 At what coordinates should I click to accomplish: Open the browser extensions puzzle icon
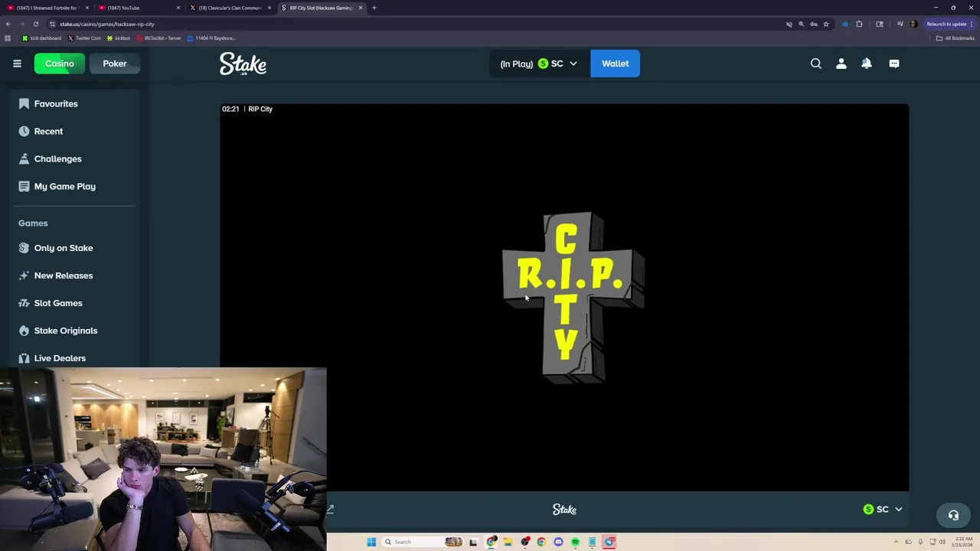(859, 24)
